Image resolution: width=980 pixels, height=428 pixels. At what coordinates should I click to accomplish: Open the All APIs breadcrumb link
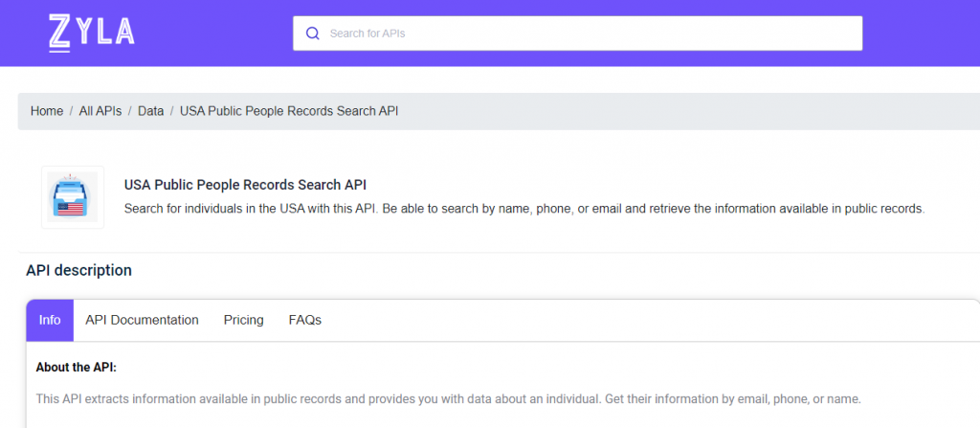click(x=100, y=111)
